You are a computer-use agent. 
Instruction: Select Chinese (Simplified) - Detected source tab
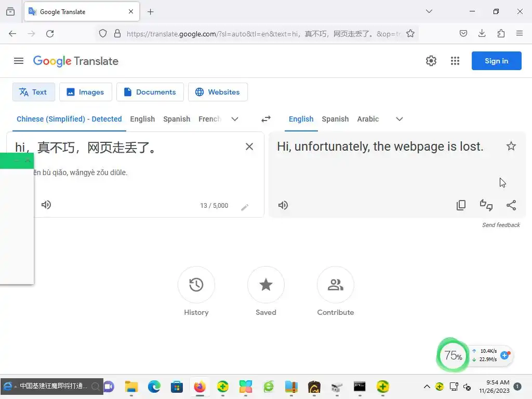(69, 119)
